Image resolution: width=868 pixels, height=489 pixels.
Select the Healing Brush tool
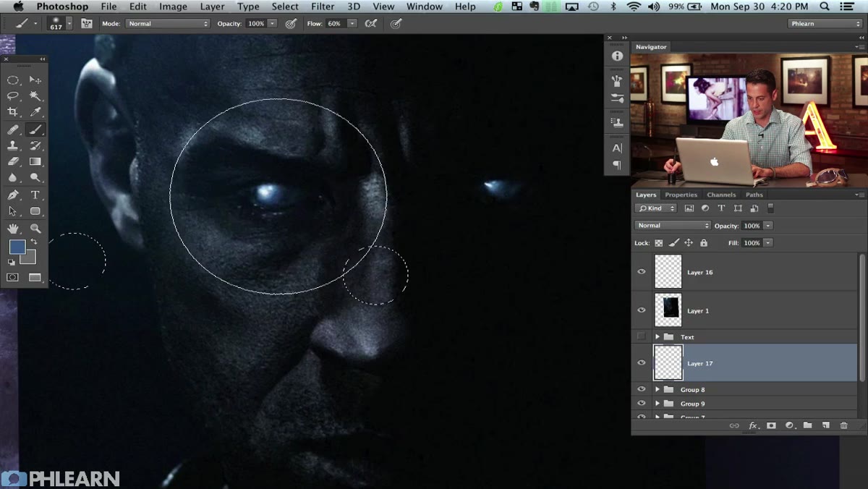13,129
